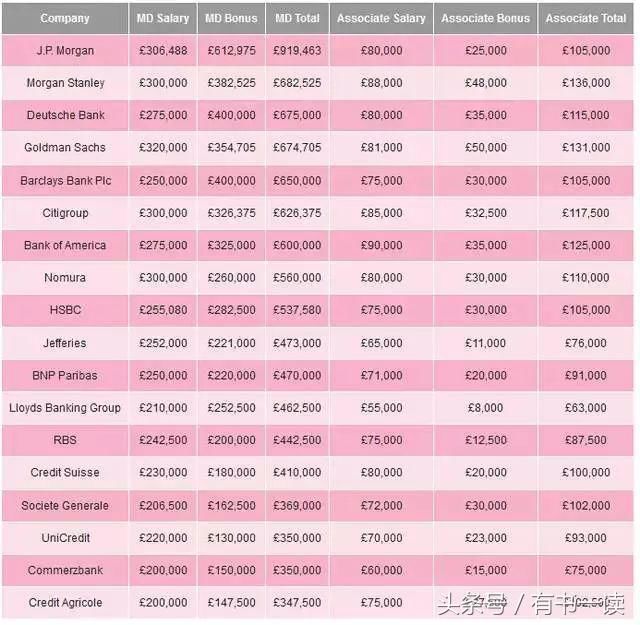Click the Associate Bonus column header
This screenshot has width=640, height=625.
click(485, 18)
